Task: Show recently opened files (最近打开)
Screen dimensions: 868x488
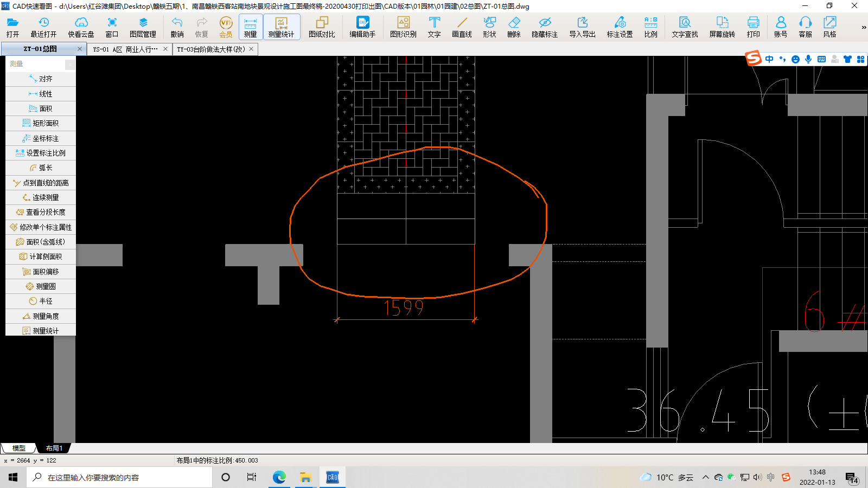Action: tap(43, 27)
